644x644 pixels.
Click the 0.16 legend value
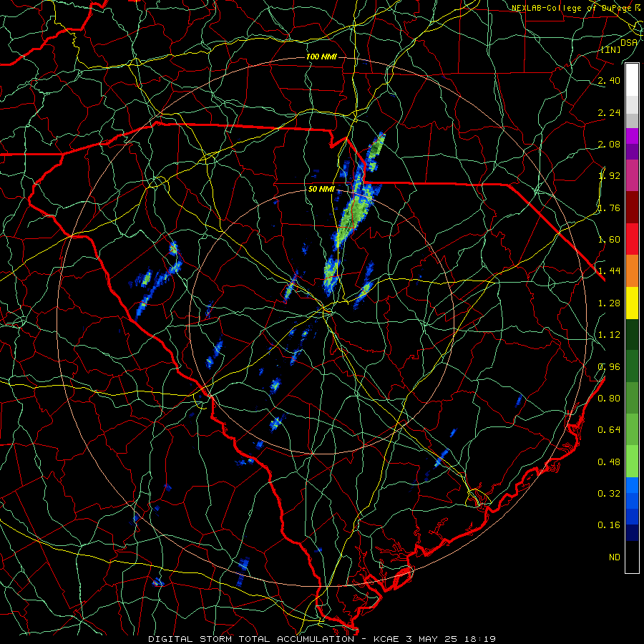[x=609, y=525]
